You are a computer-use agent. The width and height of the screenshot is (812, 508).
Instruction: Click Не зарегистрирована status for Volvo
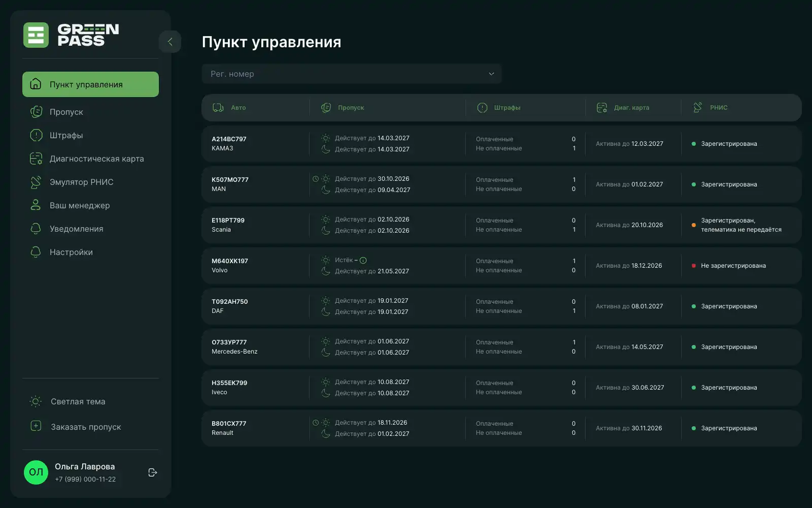point(733,266)
